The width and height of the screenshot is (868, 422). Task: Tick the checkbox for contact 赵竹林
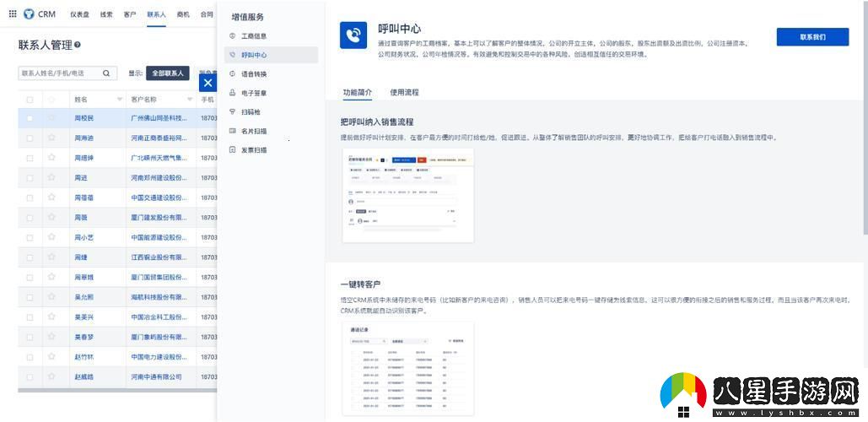(x=30, y=357)
